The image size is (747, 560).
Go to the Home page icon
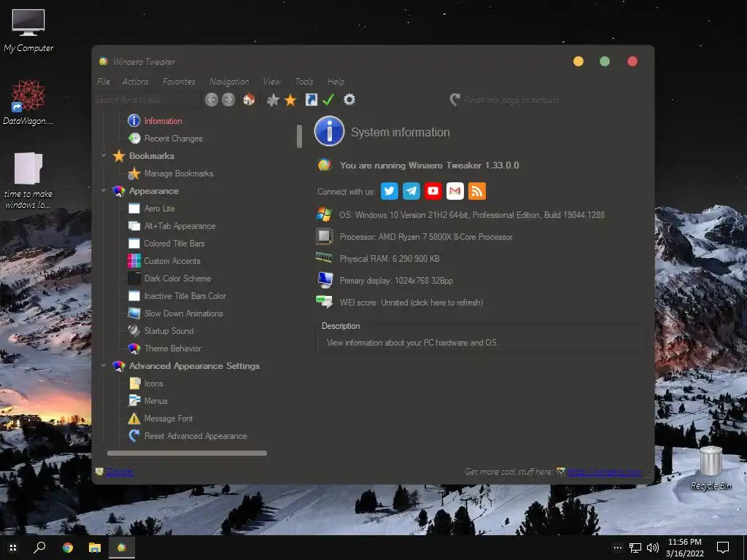[249, 99]
